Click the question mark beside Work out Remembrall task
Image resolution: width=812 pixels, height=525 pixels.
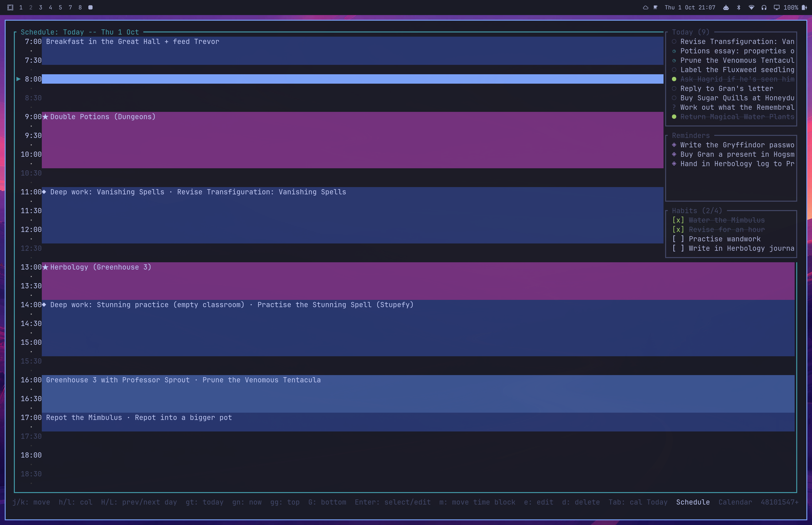(x=674, y=107)
